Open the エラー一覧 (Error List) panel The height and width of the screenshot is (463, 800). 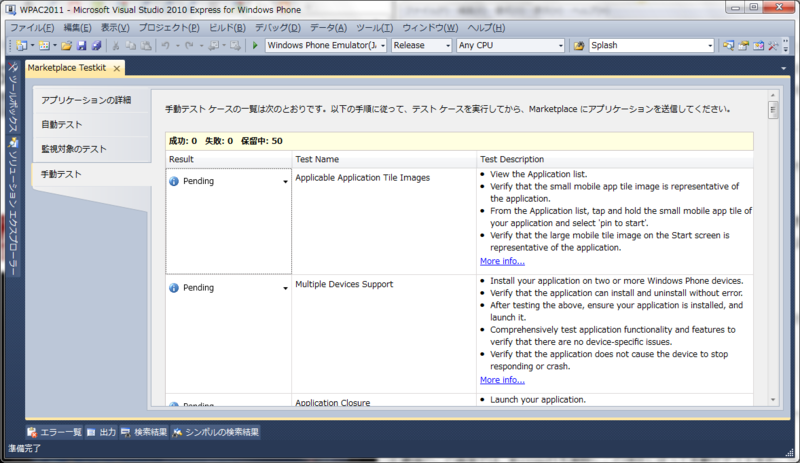tap(55, 432)
